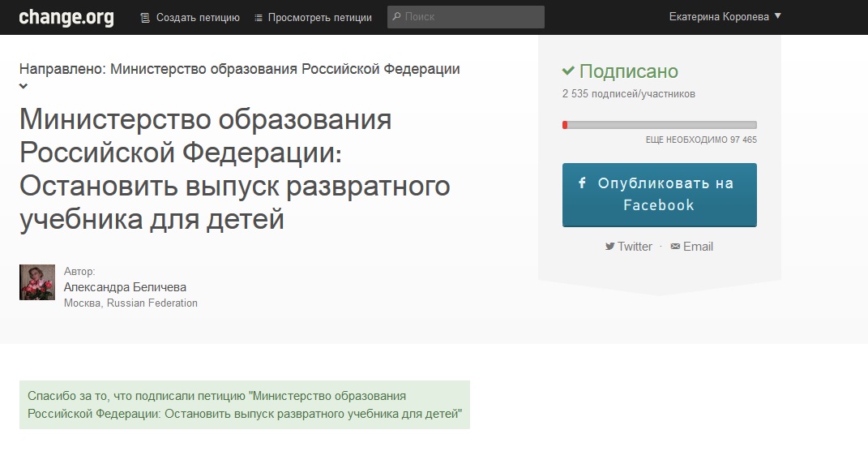Screen dimensions: 868x460
Task: Expand recipients chevron under Направлено
Action: tap(24, 86)
